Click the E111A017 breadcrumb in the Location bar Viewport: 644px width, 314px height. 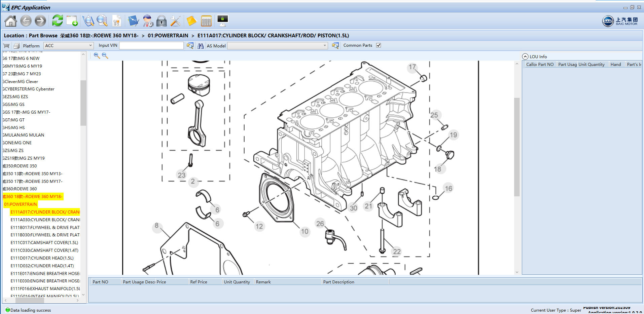pyautogui.click(x=274, y=35)
